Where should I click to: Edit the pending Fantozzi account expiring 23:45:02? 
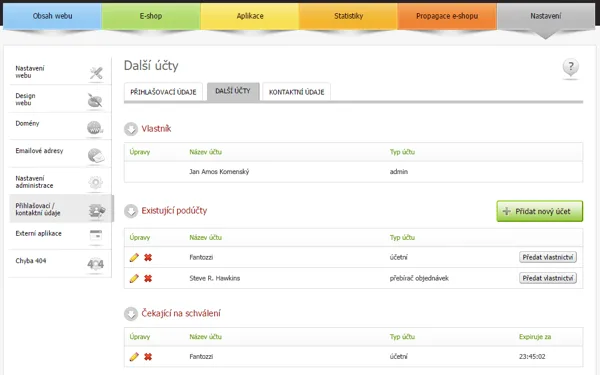pyautogui.click(x=134, y=357)
